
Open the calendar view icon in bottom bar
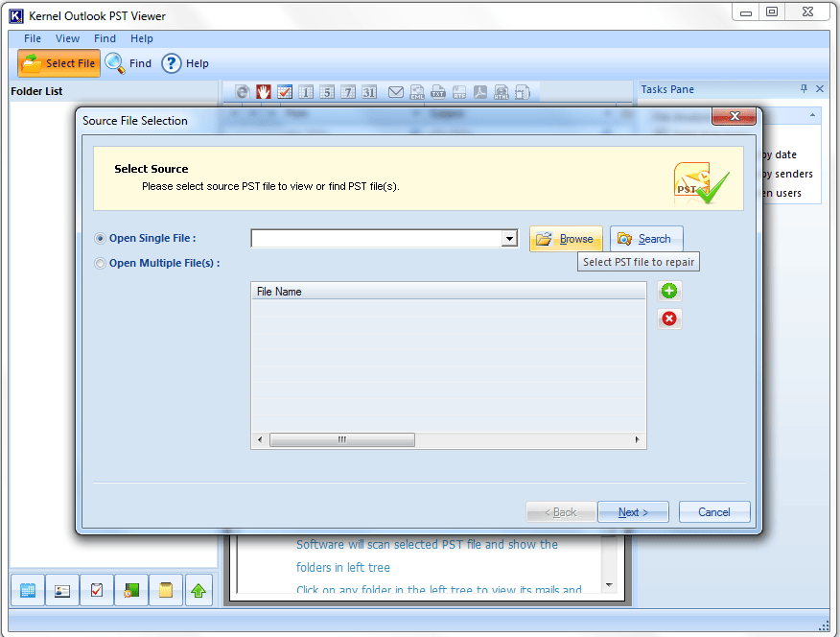(28, 590)
